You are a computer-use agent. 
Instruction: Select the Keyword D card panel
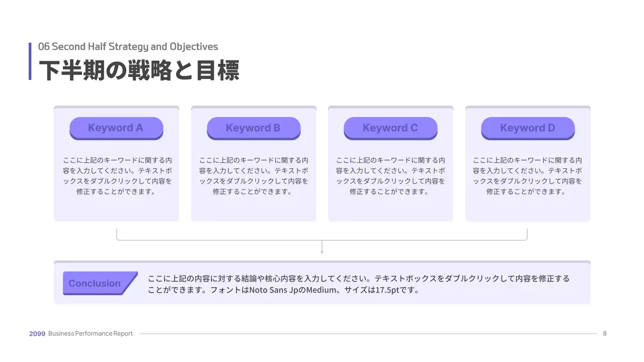coord(528,209)
